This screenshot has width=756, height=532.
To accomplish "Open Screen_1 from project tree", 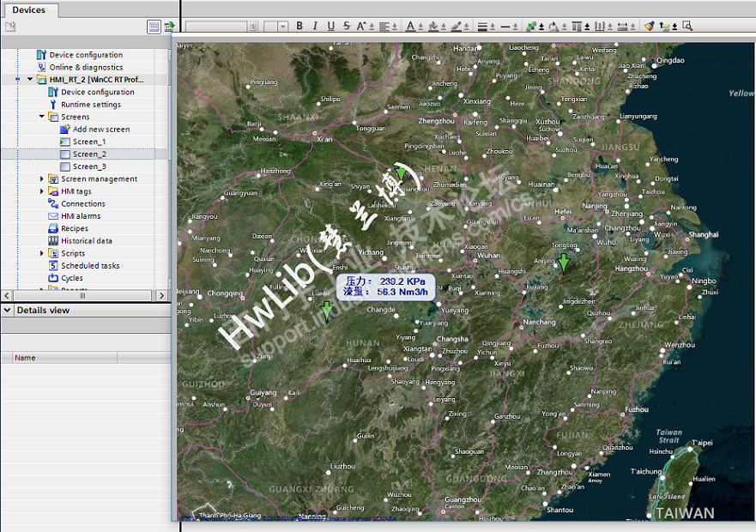I will coord(88,142).
